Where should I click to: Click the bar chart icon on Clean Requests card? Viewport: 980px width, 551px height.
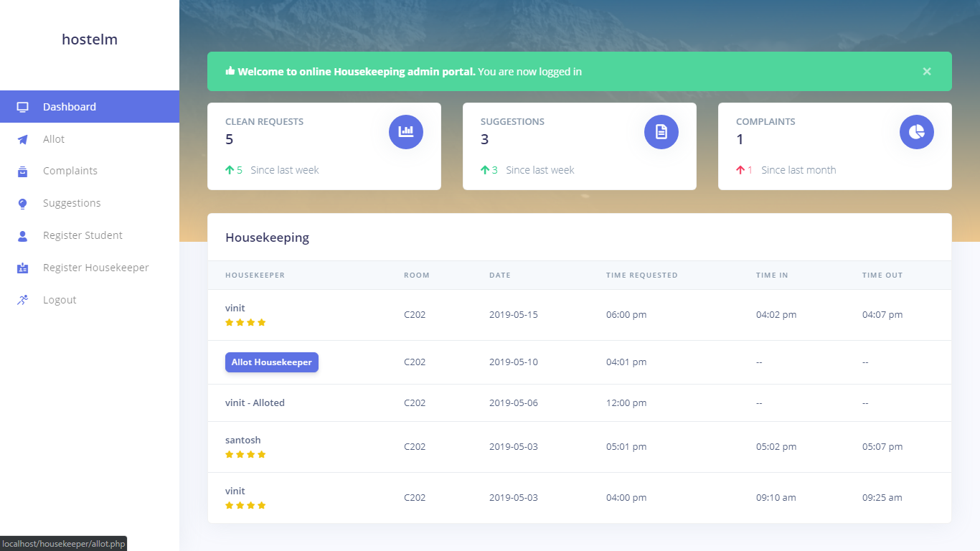click(x=405, y=132)
